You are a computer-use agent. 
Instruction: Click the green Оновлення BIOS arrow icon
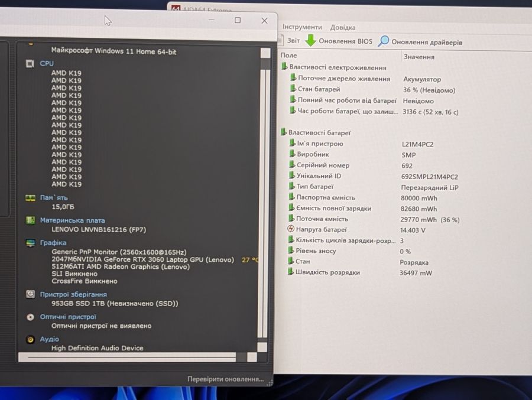pos(310,40)
